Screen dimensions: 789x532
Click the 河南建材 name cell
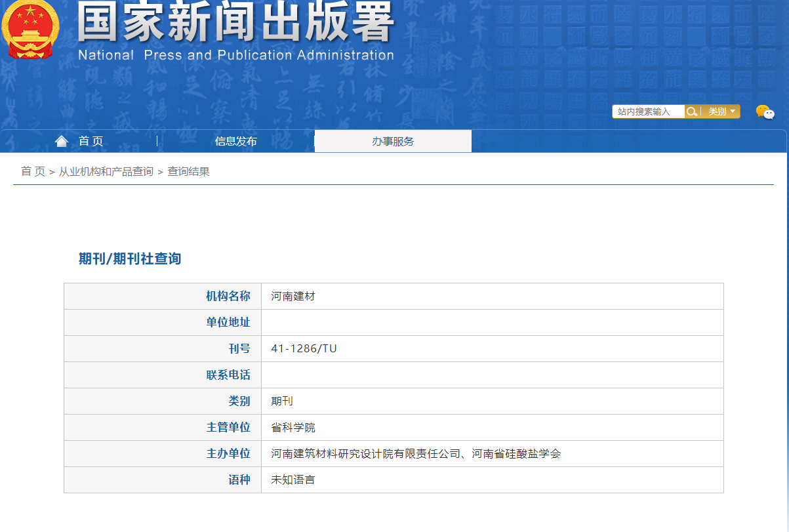coord(293,297)
